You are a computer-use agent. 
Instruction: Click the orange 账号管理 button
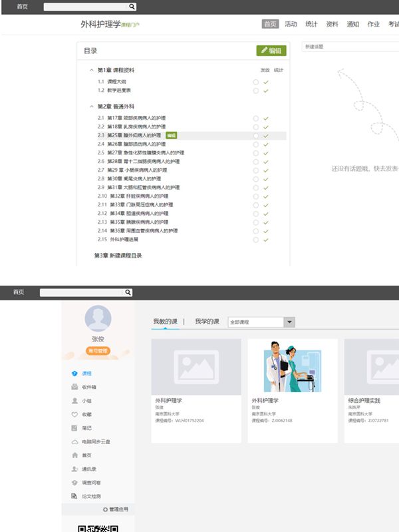[x=98, y=351]
